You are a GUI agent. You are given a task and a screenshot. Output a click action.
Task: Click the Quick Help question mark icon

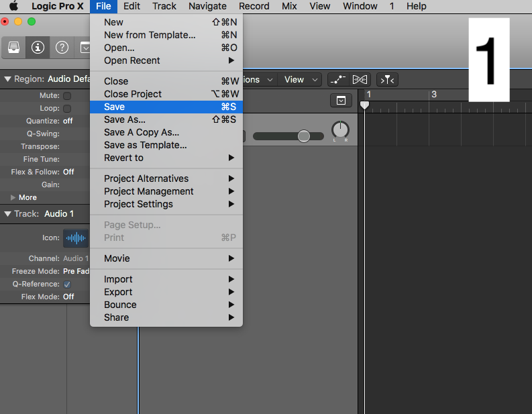point(62,47)
